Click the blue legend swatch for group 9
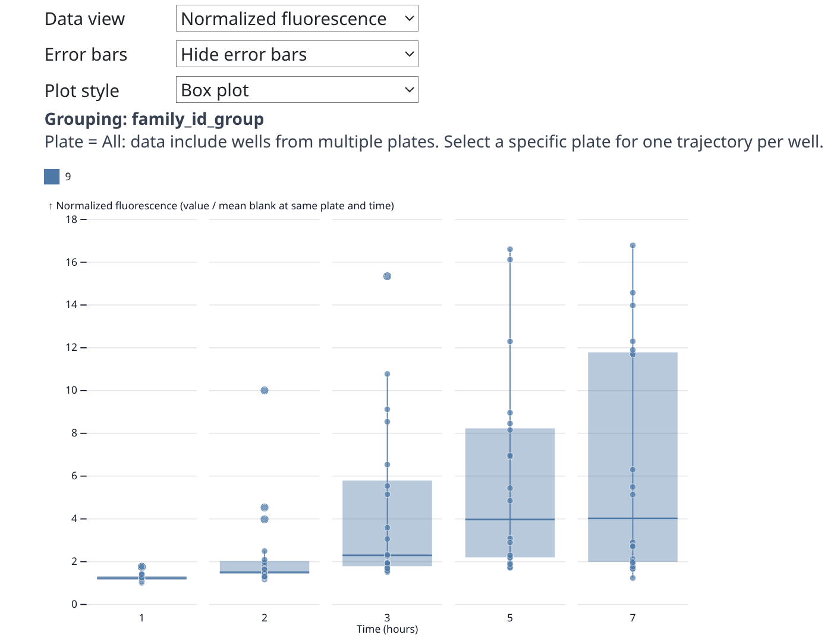This screenshot has width=837, height=644. pyautogui.click(x=52, y=177)
